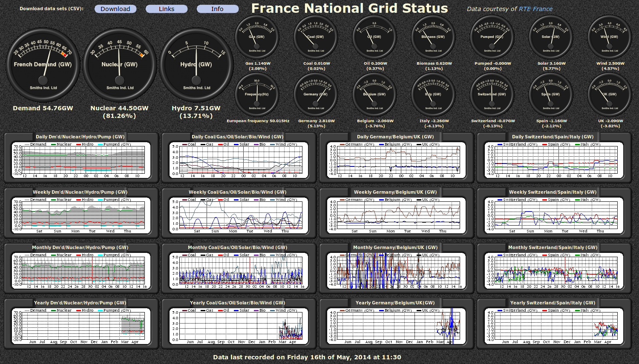The height and width of the screenshot is (364, 639).
Task: Click the 'Biomass 0.62GW' value
Action: click(x=434, y=63)
